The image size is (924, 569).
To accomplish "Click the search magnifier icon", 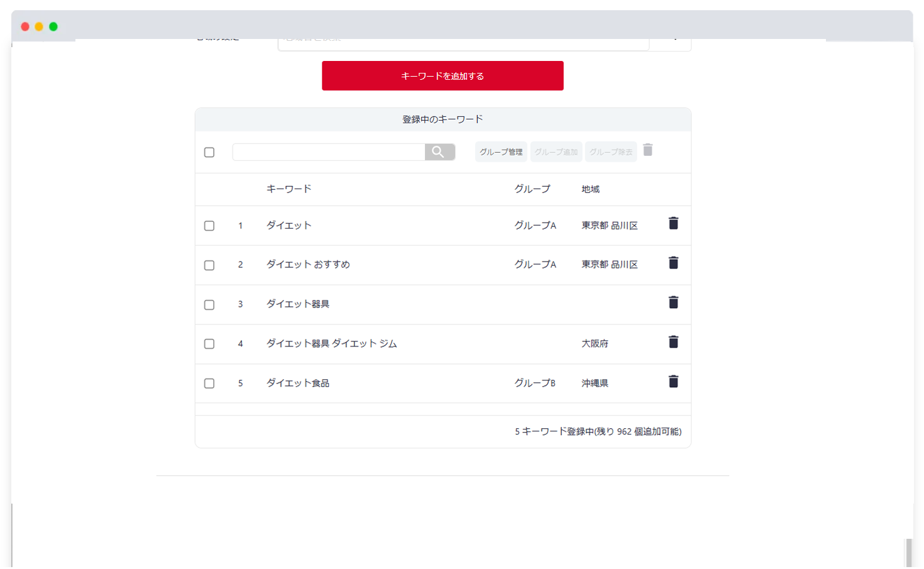I will [439, 152].
